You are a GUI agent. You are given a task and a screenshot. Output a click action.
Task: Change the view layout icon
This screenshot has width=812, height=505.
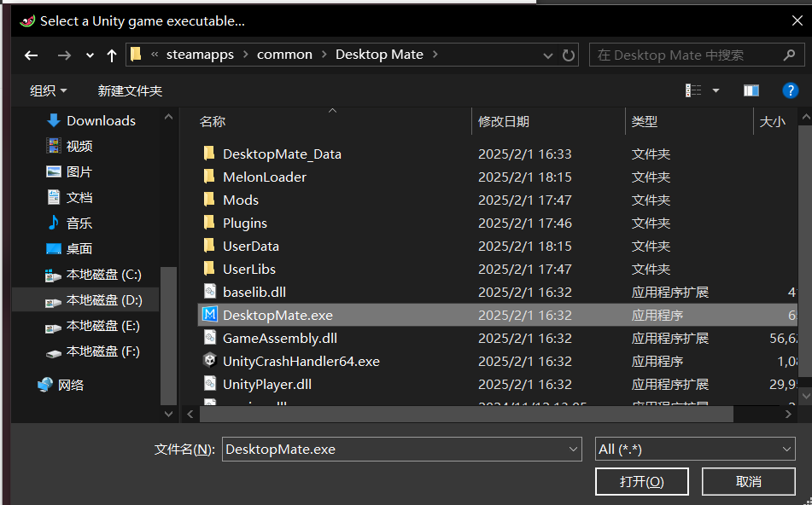point(693,90)
